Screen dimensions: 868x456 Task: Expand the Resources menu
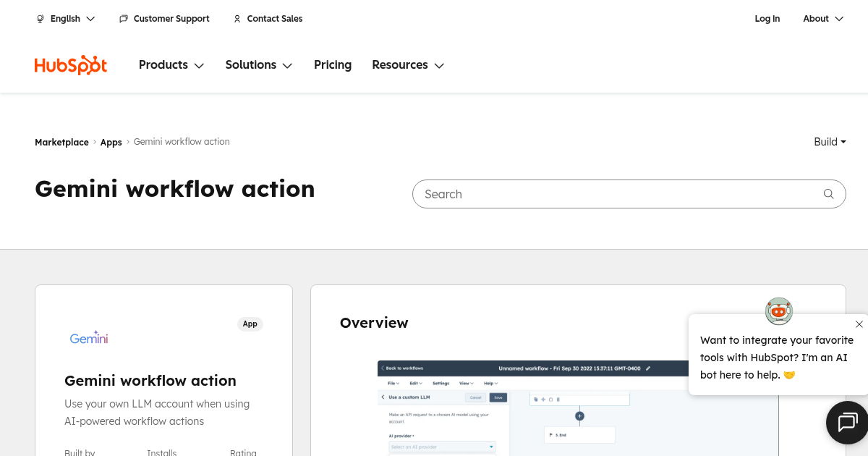click(x=408, y=65)
